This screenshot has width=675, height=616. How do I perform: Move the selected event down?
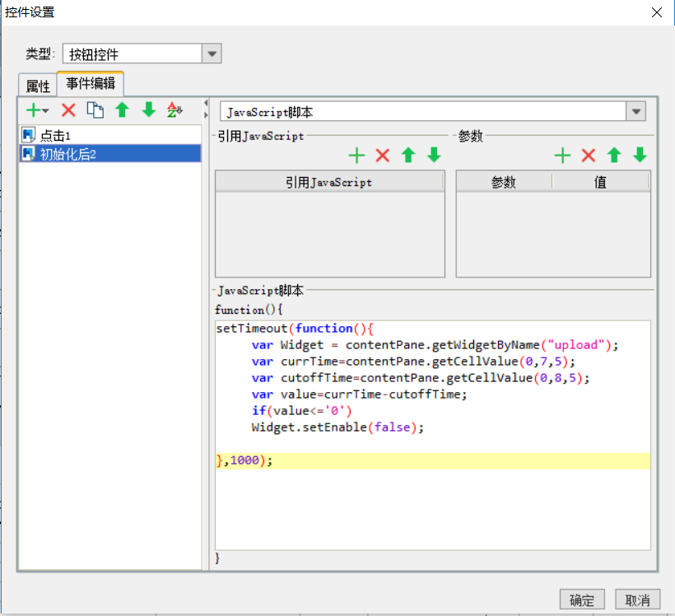[149, 110]
